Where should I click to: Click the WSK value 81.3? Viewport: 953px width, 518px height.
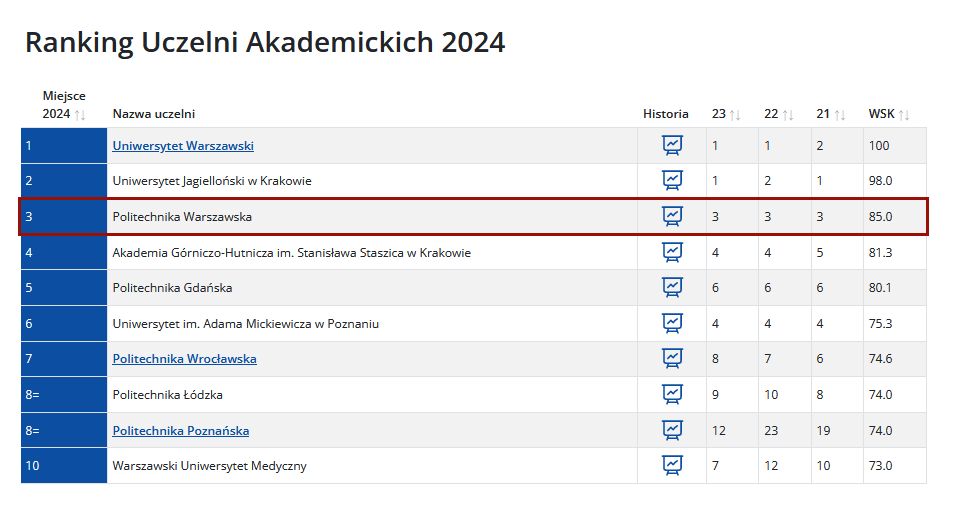[880, 253]
